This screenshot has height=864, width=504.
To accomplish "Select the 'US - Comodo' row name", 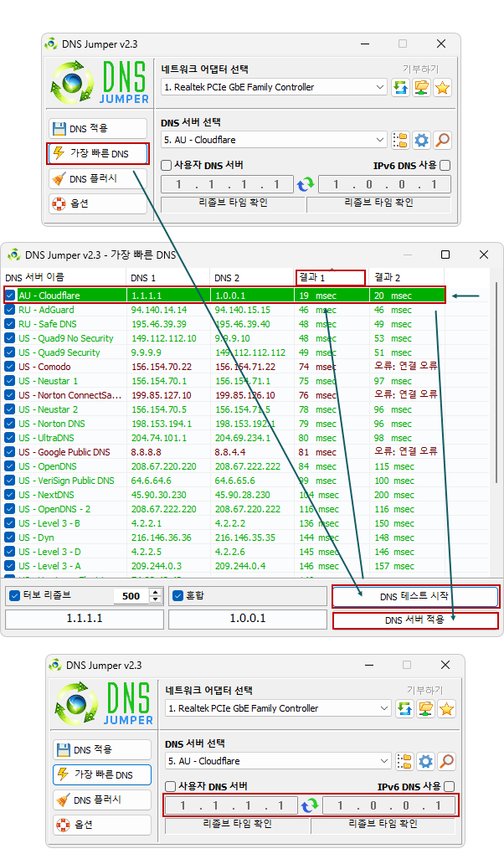I will pyautogui.click(x=44, y=367).
